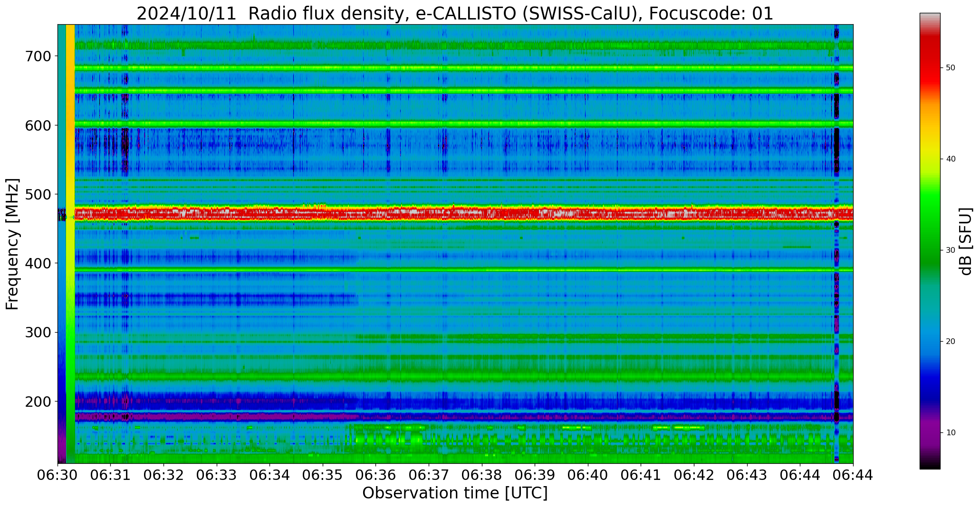Click the yellow-orange calibration stripe at 06:30
The width and height of the screenshot is (980, 507).
click(x=70, y=244)
